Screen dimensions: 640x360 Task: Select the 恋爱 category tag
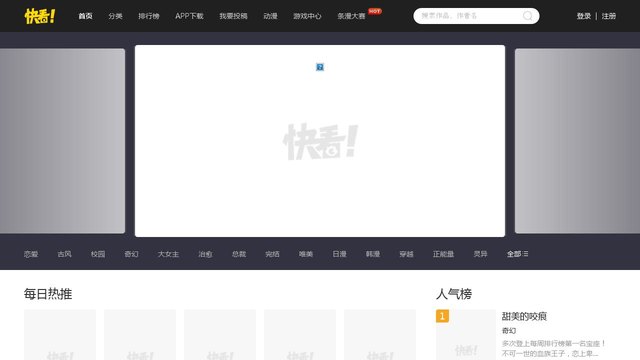click(31, 254)
